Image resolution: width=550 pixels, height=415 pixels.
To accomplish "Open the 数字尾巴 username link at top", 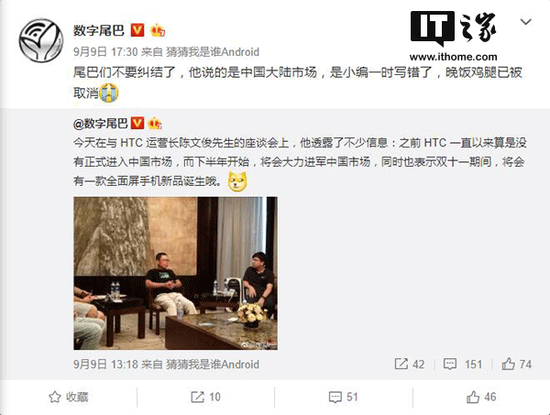I will tap(99, 31).
